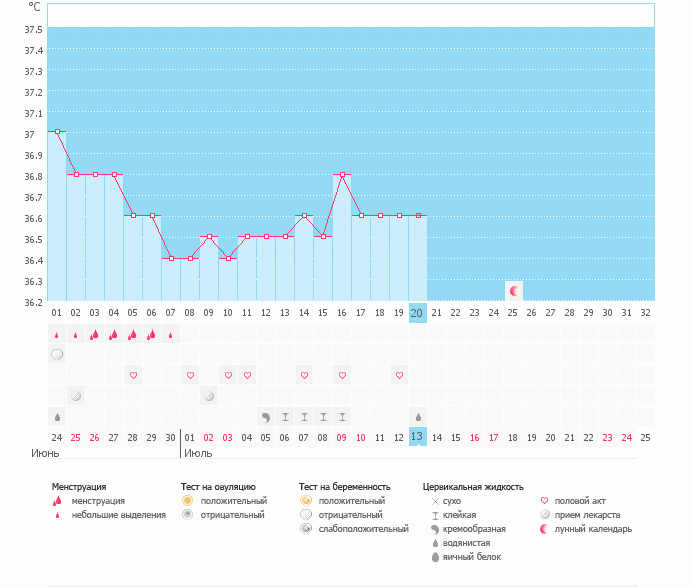
Task: Select the medication pill icon on day 02
Action: pos(75,396)
